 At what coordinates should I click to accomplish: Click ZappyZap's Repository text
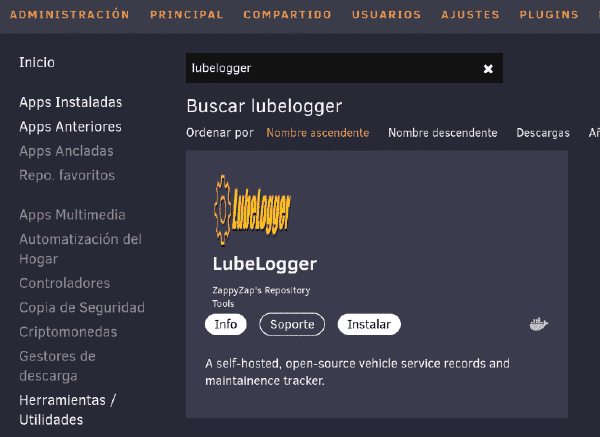[x=261, y=290]
